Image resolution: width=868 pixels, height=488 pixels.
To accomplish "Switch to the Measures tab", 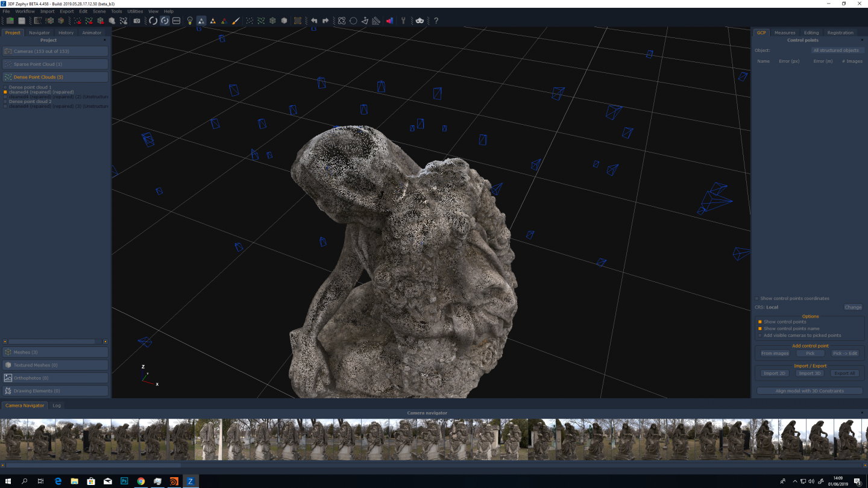I will pyautogui.click(x=784, y=33).
